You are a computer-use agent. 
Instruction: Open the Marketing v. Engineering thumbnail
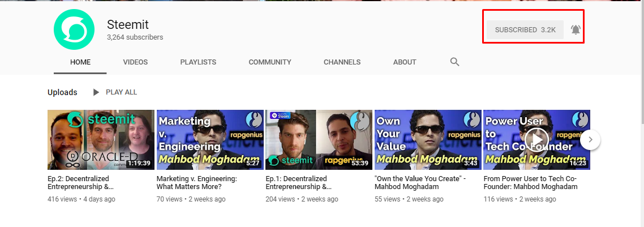pyautogui.click(x=210, y=140)
